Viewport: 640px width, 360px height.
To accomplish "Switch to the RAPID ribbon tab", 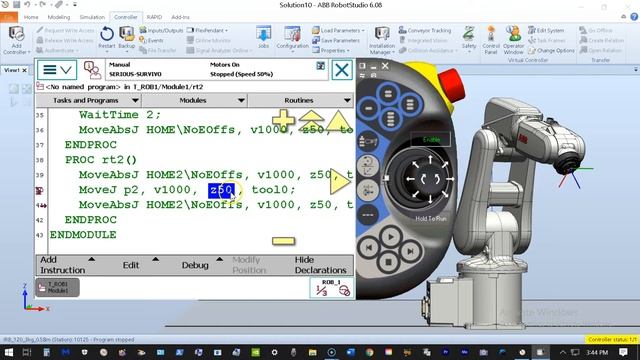I will (154, 17).
